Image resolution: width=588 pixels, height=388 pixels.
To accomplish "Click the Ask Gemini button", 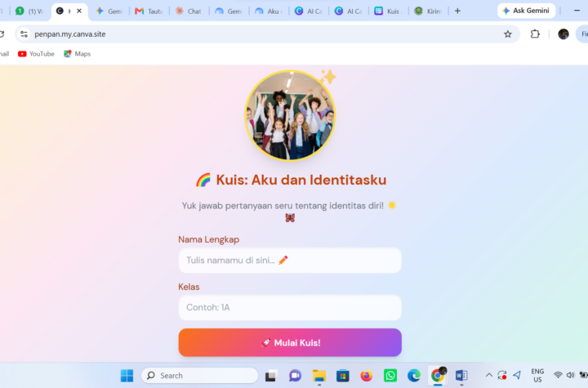I will click(x=526, y=11).
